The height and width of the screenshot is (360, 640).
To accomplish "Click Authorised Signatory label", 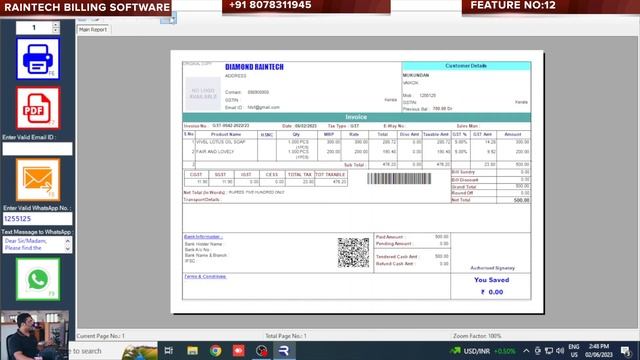I will click(x=492, y=268).
